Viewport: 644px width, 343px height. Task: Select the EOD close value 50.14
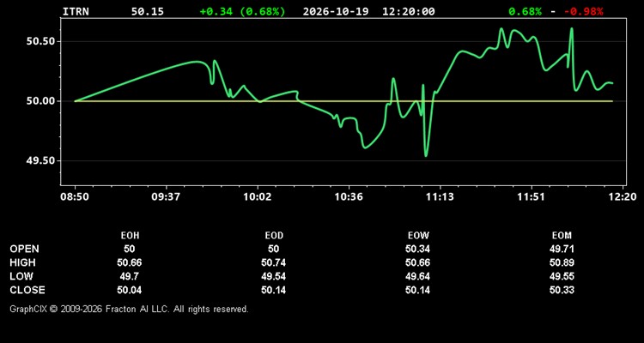pos(274,290)
